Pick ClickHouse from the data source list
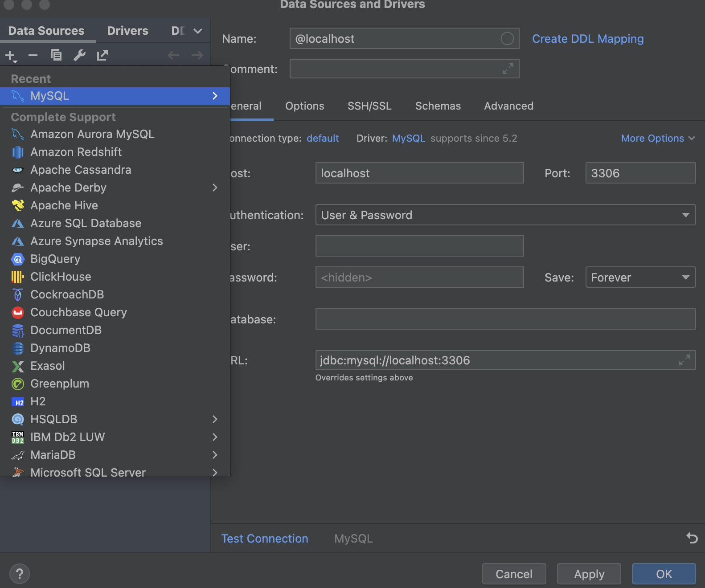The height and width of the screenshot is (588, 705). tap(115, 277)
